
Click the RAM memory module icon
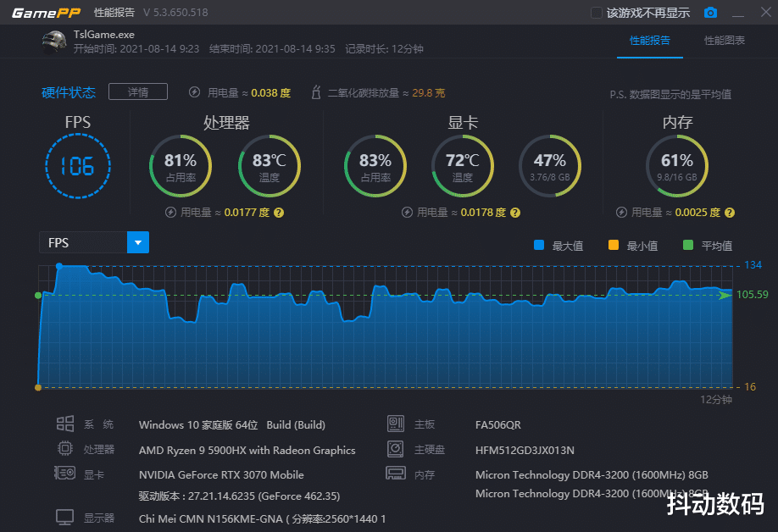point(396,473)
